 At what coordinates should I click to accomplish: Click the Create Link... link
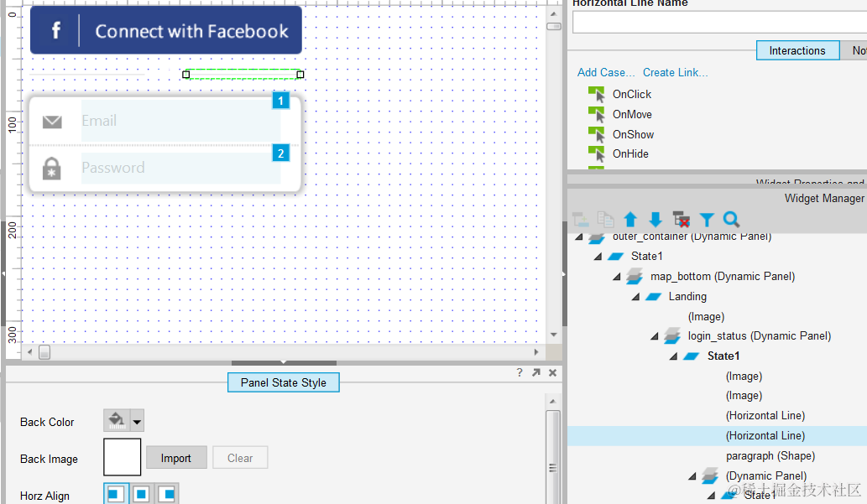tap(675, 72)
